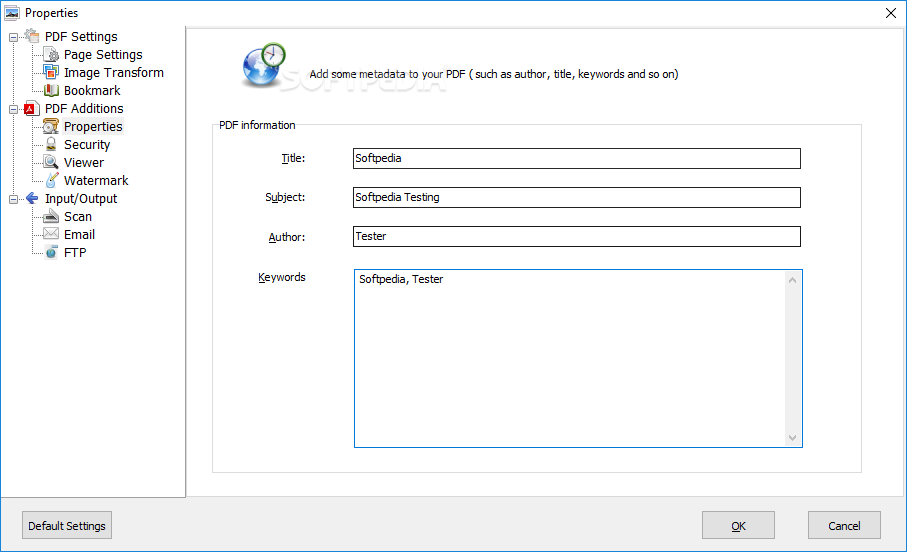907x552 pixels.
Task: Select the PDF Additions tree label
Action: pyautogui.click(x=84, y=108)
